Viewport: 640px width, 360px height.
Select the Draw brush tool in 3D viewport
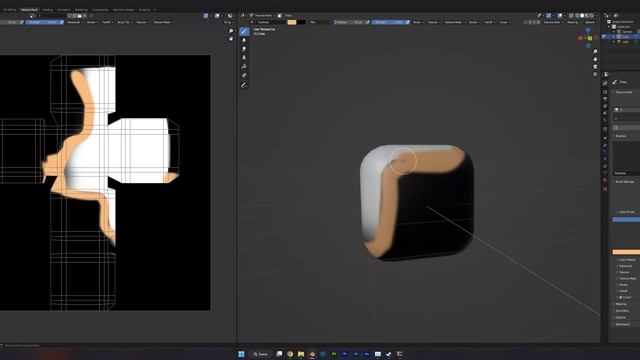coord(244,31)
